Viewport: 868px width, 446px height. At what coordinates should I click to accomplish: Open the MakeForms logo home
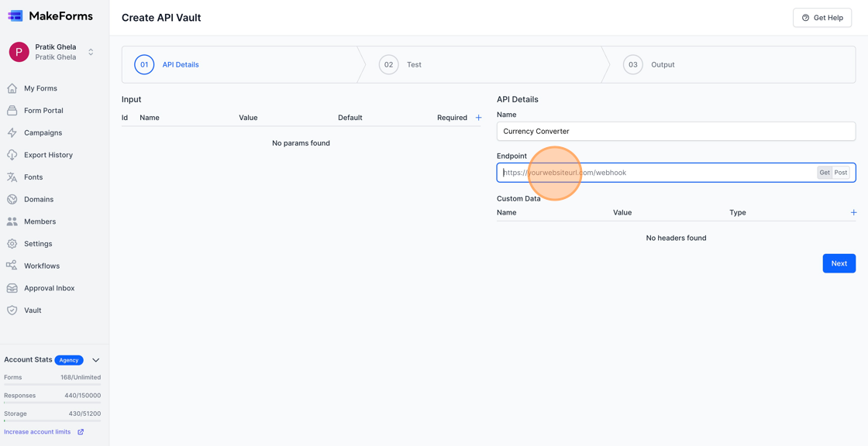click(50, 15)
